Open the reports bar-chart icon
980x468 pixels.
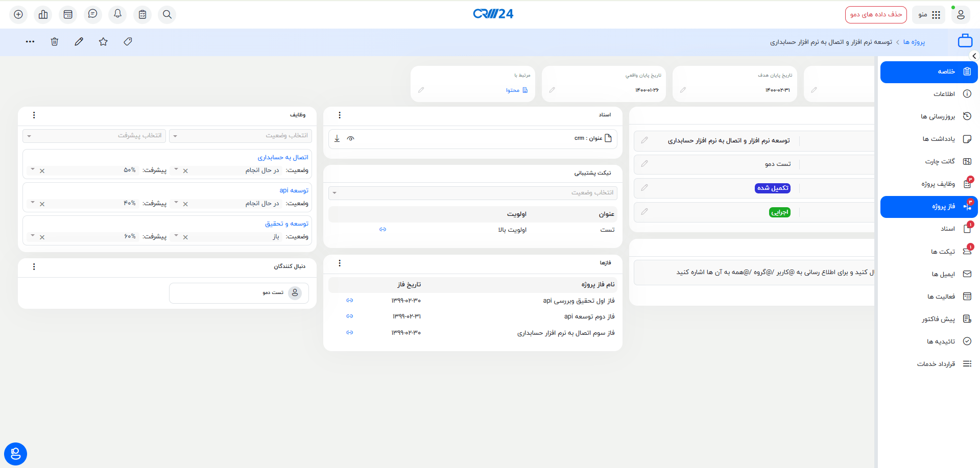click(x=43, y=14)
